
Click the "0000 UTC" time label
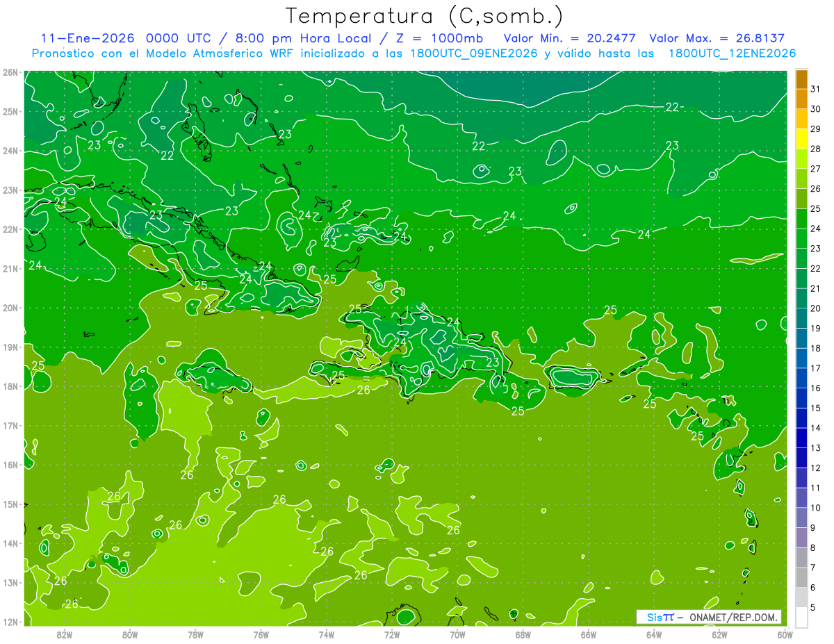click(178, 38)
